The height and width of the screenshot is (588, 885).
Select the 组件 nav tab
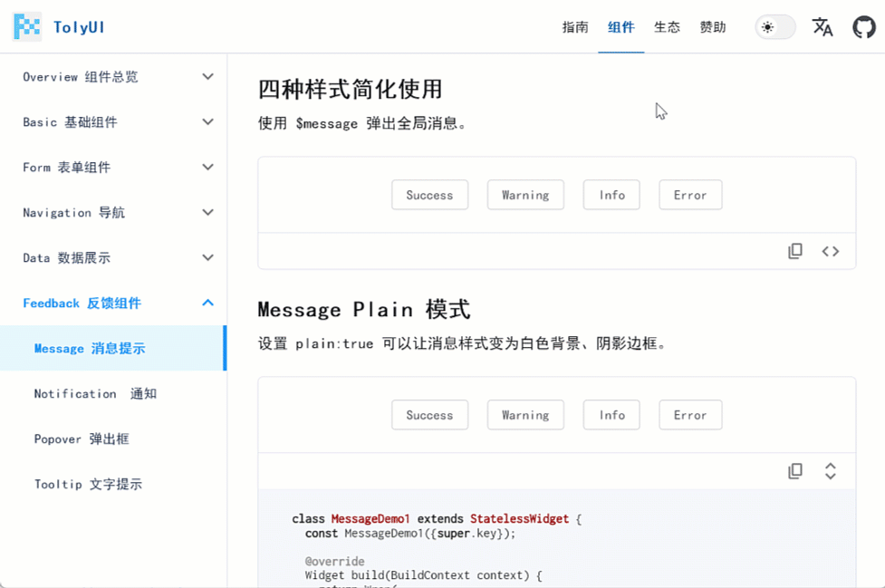620,27
